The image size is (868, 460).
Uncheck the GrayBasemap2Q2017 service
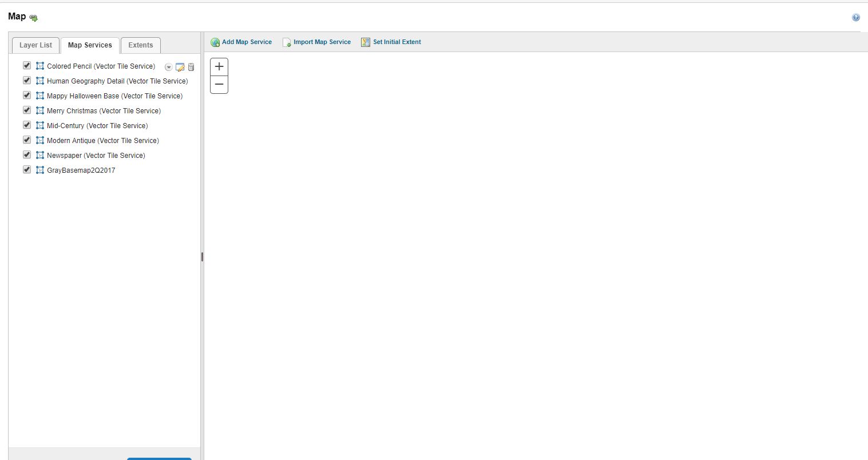pyautogui.click(x=26, y=169)
